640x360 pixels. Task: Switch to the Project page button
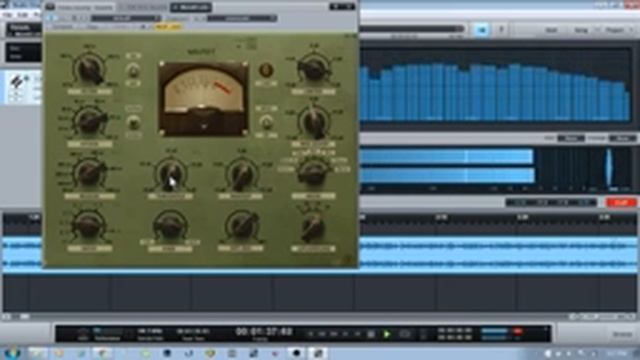(615, 30)
